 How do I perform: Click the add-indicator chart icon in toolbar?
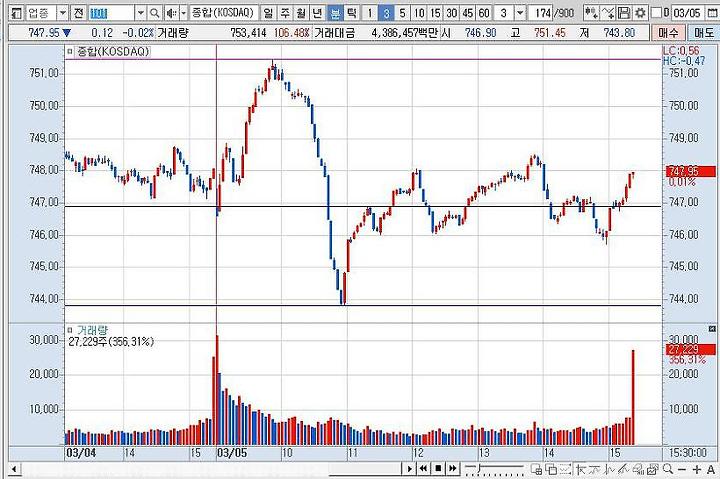tap(591, 13)
